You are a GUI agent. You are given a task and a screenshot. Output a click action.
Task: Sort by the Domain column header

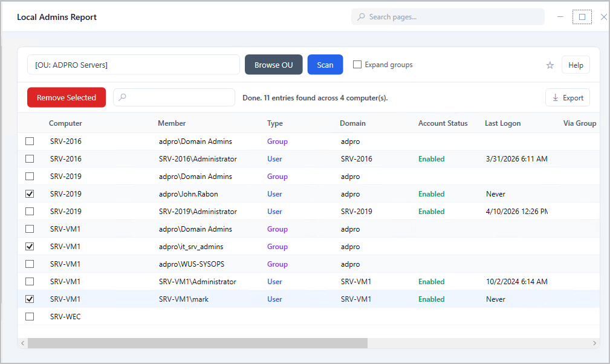click(x=352, y=123)
